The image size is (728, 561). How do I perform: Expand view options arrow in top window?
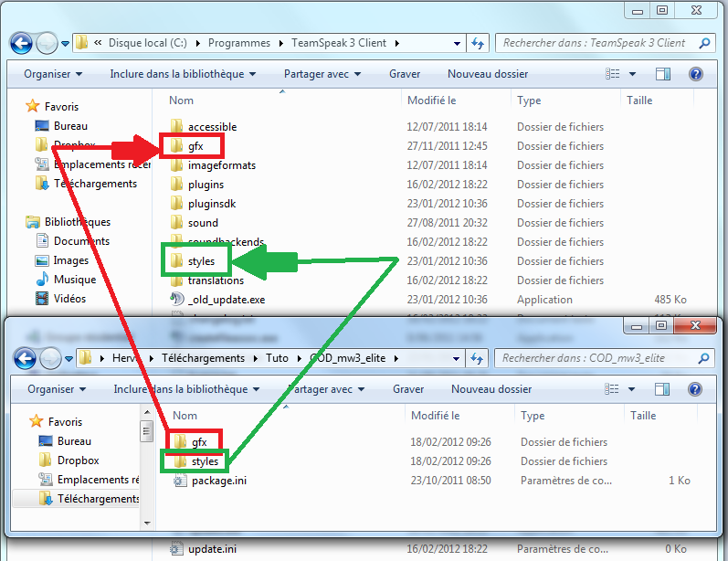[632, 74]
